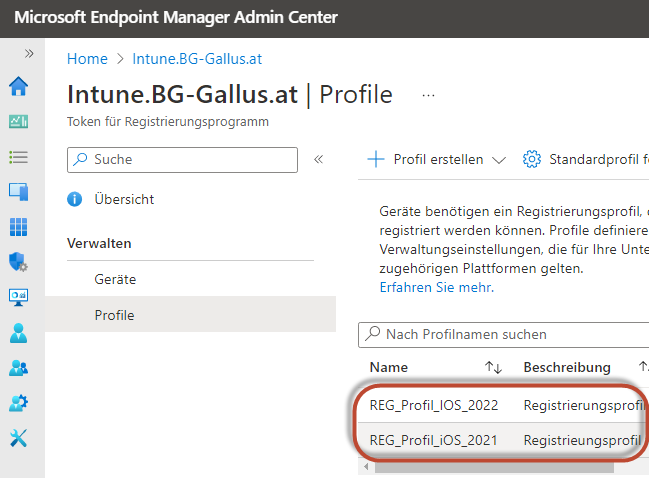
Task: Expand the left navigation sidebar
Action: 29,53
